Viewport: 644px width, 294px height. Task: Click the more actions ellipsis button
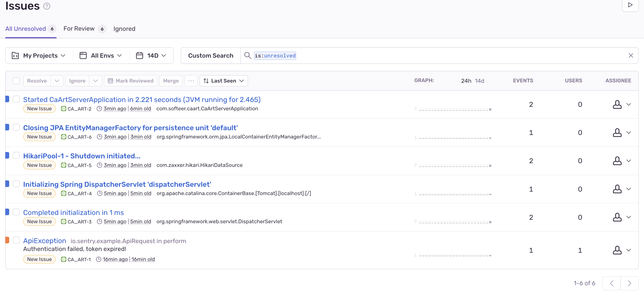click(x=191, y=81)
